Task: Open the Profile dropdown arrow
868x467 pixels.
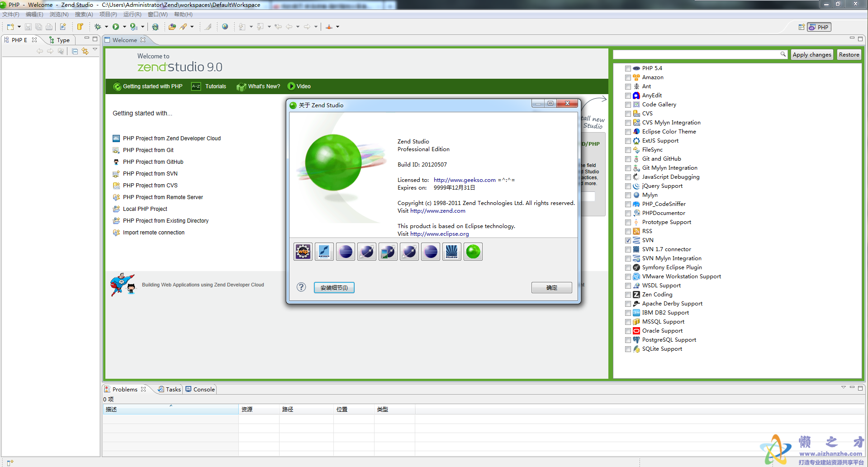Action: coord(142,27)
